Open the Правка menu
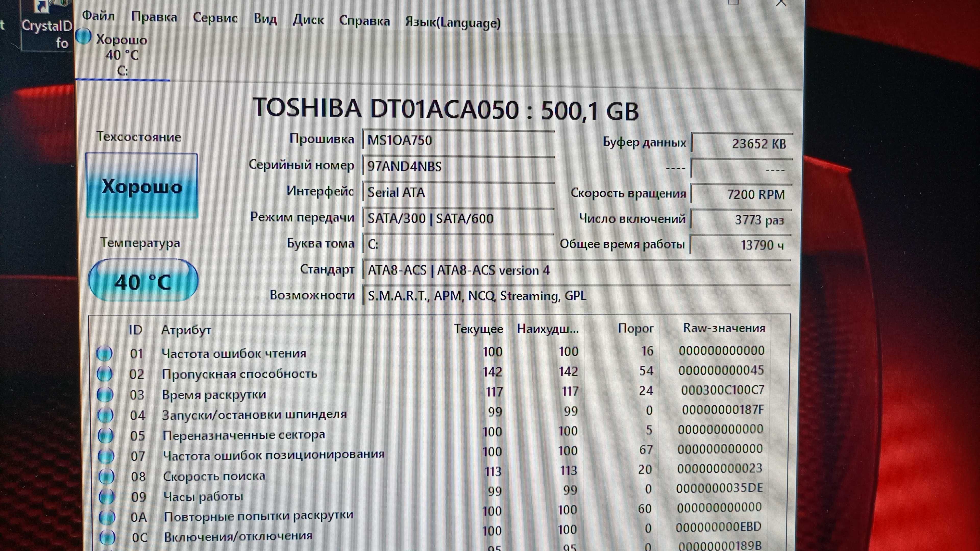Screen dimensions: 980x551 point(154,17)
